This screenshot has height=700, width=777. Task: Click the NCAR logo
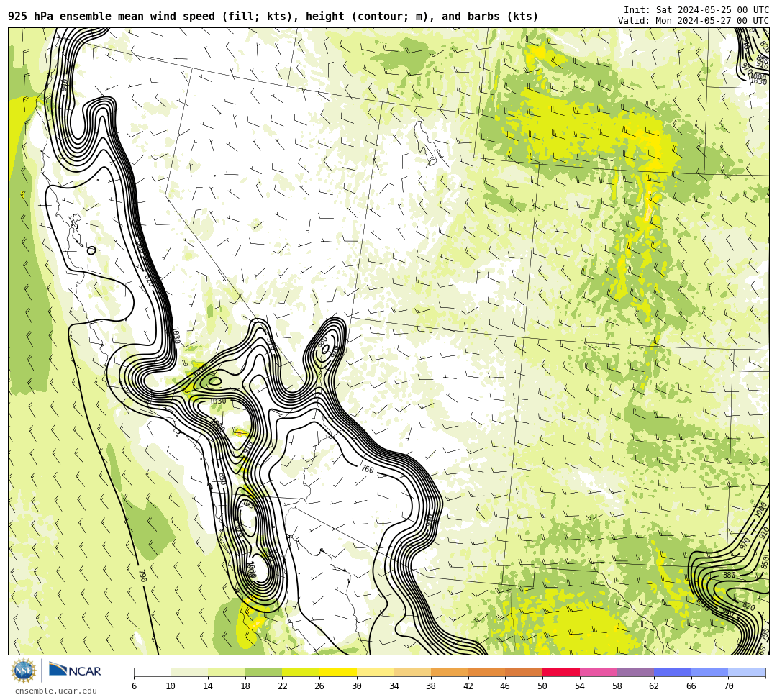75,671
